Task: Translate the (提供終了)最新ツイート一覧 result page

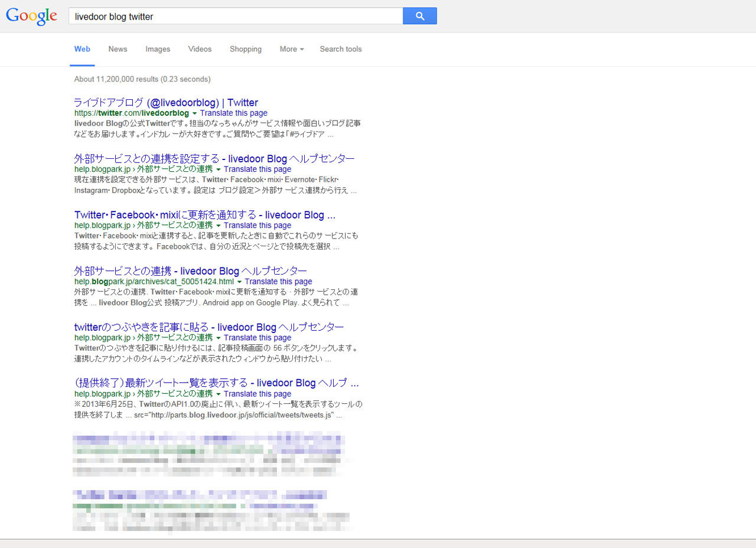Action: click(258, 393)
